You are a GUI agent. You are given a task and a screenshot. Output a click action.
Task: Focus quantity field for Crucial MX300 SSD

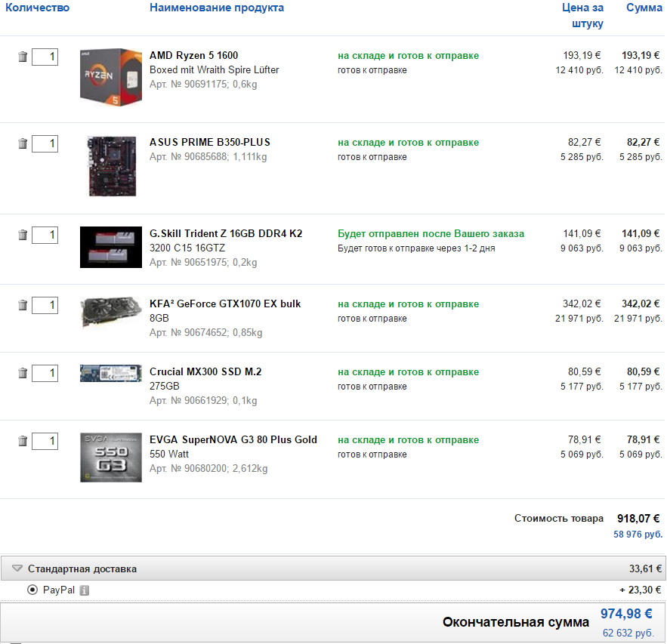pyautogui.click(x=45, y=373)
